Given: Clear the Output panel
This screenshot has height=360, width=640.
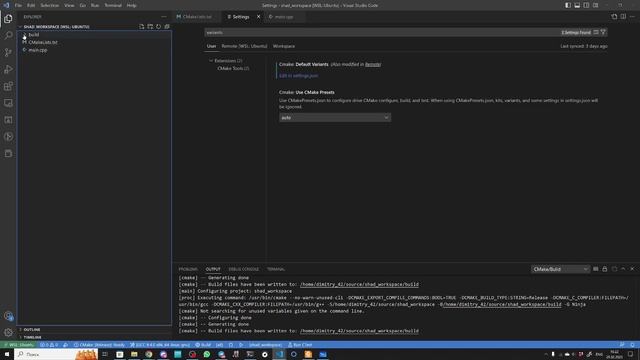Looking at the screenshot, I should [596, 269].
